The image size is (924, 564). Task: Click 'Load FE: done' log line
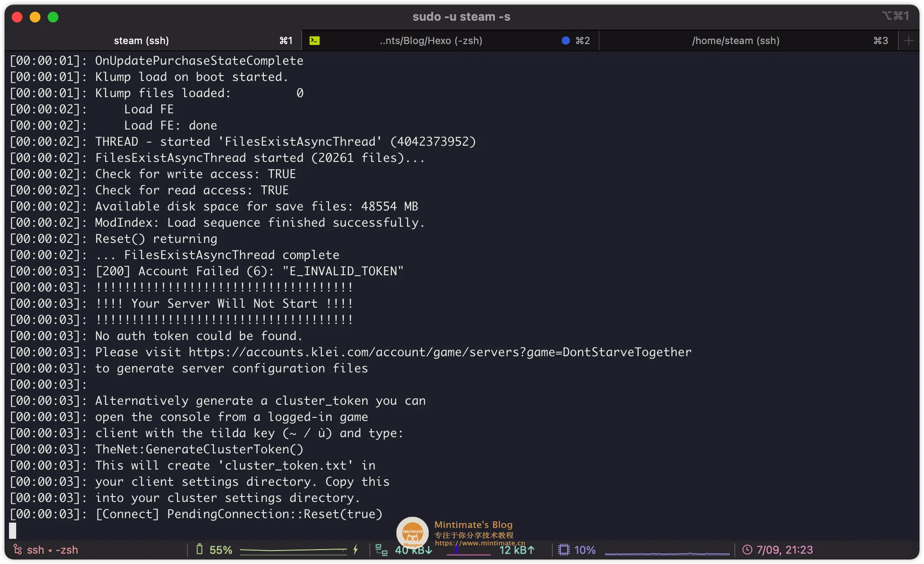point(170,125)
